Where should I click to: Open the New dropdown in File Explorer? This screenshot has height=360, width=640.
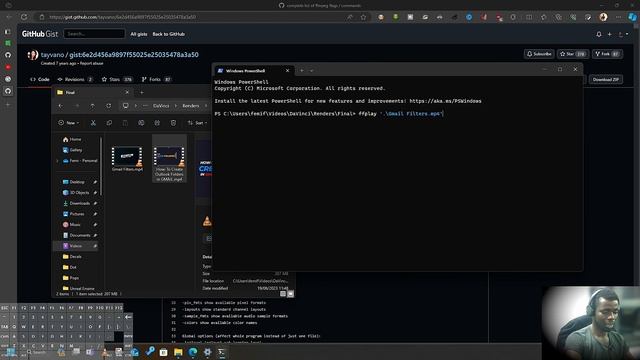coord(69,122)
